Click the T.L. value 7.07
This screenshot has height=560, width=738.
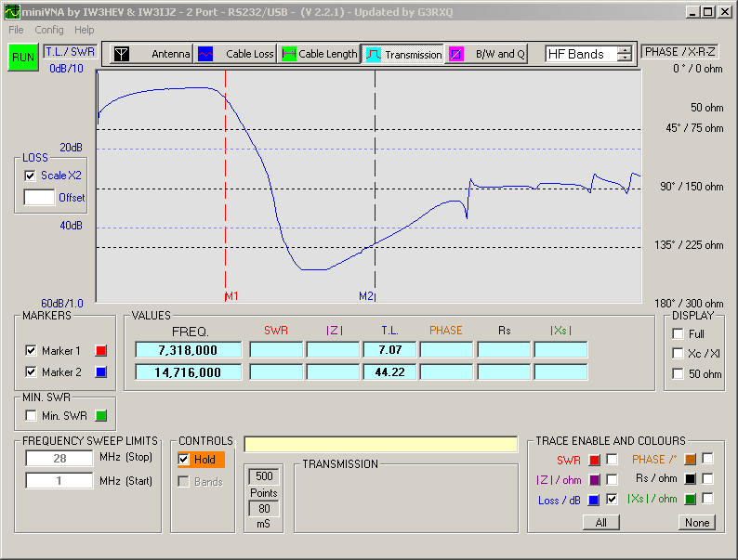(x=389, y=350)
